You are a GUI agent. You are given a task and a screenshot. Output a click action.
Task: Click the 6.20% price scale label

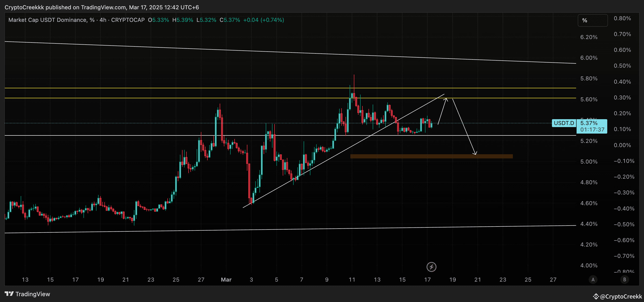[x=589, y=37]
